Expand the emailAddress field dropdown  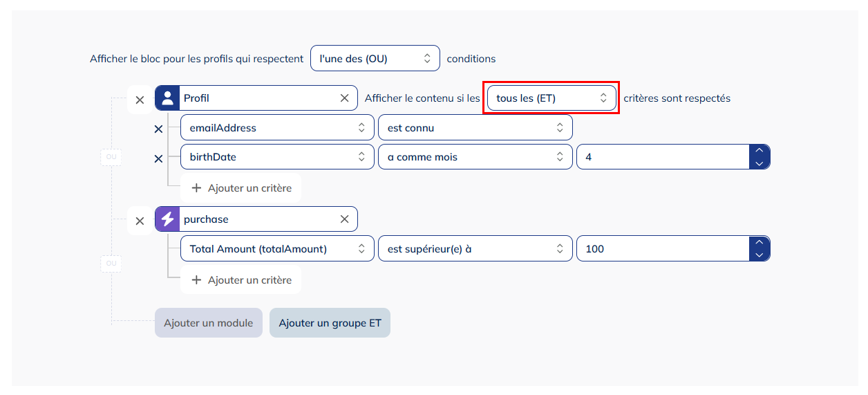(x=276, y=128)
